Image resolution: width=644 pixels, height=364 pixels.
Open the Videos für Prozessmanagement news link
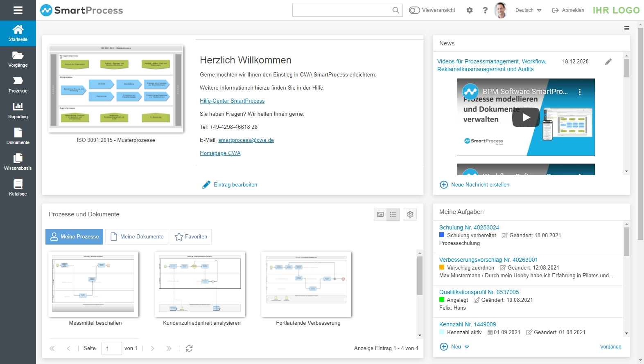(x=492, y=65)
